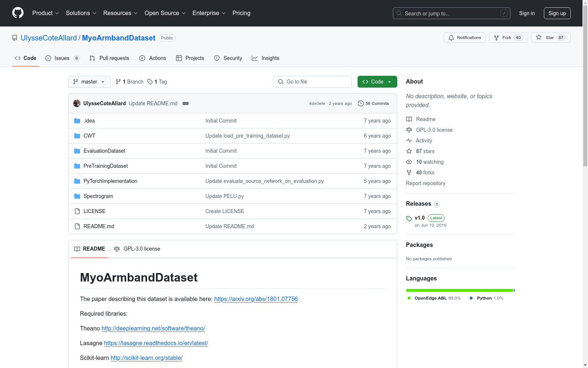Click the README.md file icon

(x=77, y=226)
